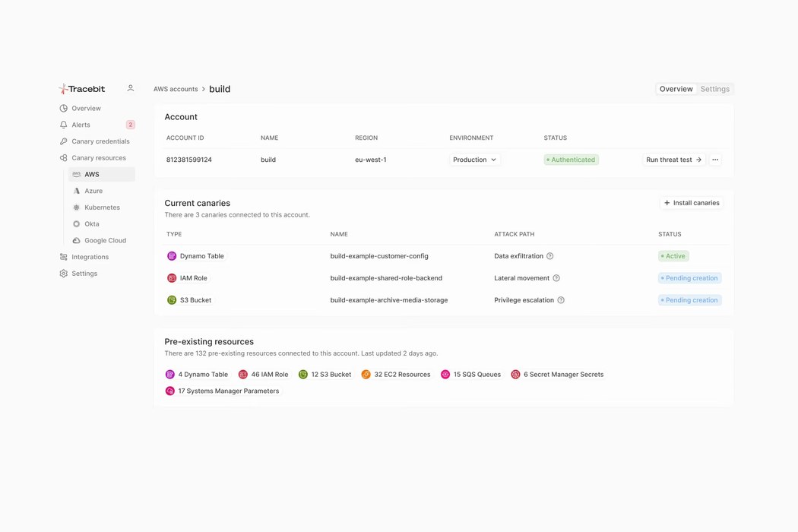The image size is (798, 532).
Task: Click the 46 IAM Role red icon
Action: pyautogui.click(x=242, y=374)
